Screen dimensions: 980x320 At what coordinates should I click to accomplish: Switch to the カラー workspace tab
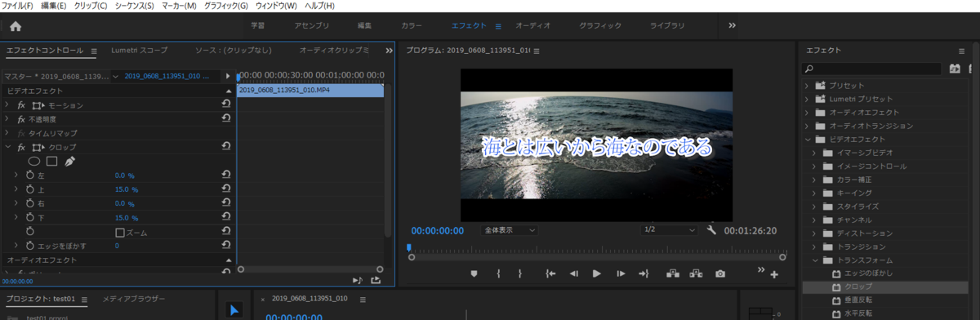click(x=412, y=26)
